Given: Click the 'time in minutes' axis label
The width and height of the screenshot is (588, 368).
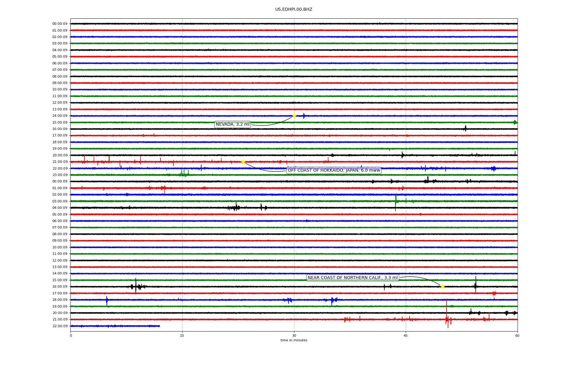Looking at the screenshot, I should pos(294,340).
